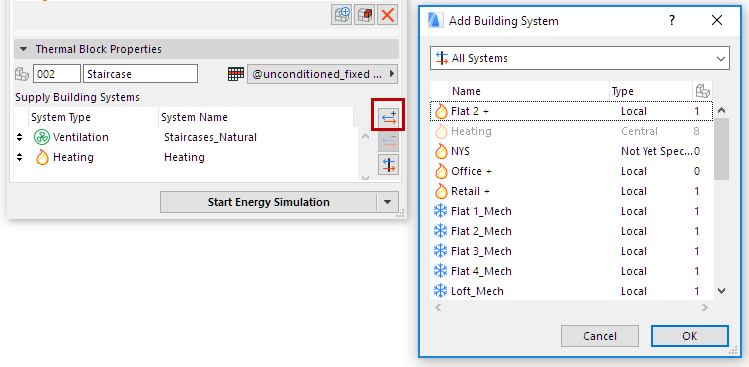
Task: Select the Flat 4_Mech cooling system
Action: coord(571,271)
